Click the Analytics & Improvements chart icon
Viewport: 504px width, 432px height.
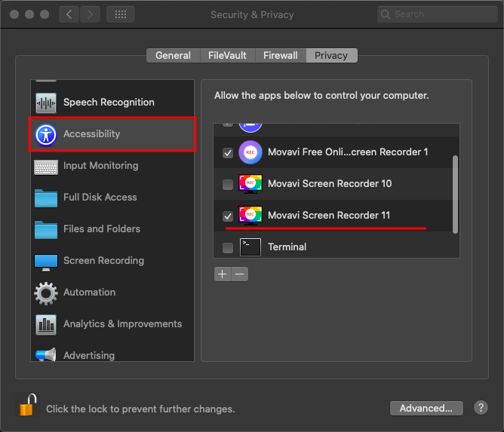pos(46,325)
